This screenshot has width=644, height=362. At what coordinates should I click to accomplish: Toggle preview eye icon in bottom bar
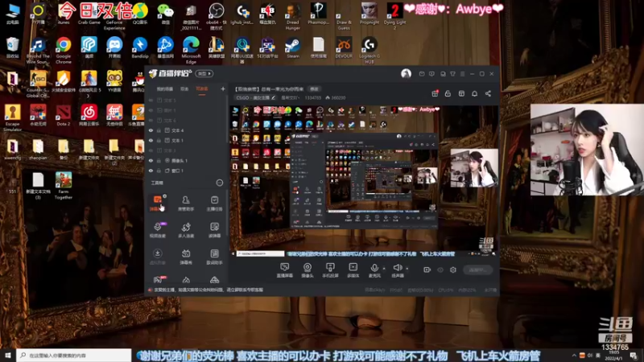tap(440, 269)
